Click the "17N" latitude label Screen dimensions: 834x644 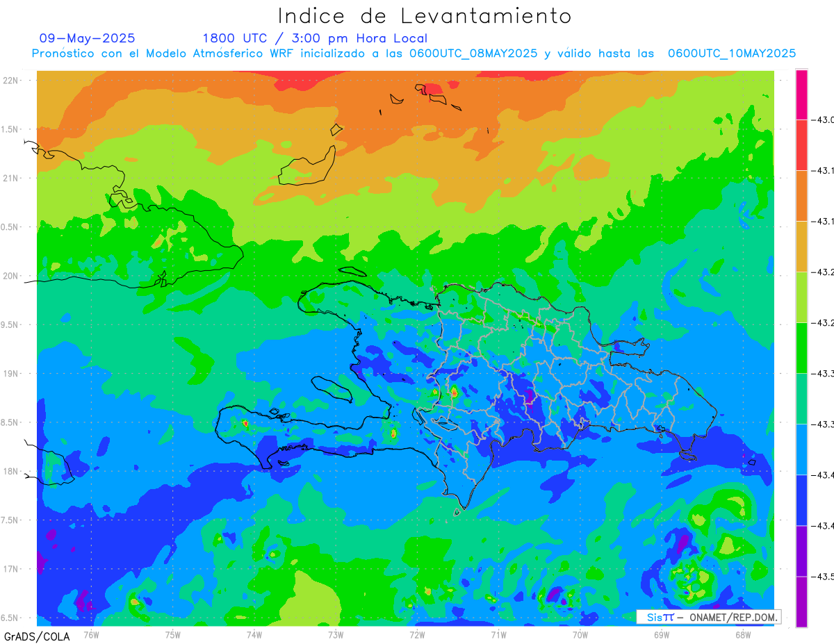(x=11, y=569)
